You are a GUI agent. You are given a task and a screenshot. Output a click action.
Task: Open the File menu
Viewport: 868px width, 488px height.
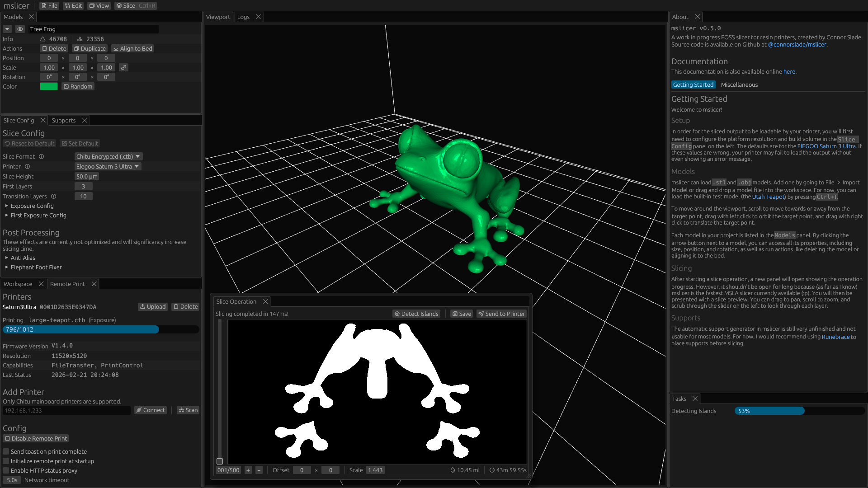coord(49,5)
